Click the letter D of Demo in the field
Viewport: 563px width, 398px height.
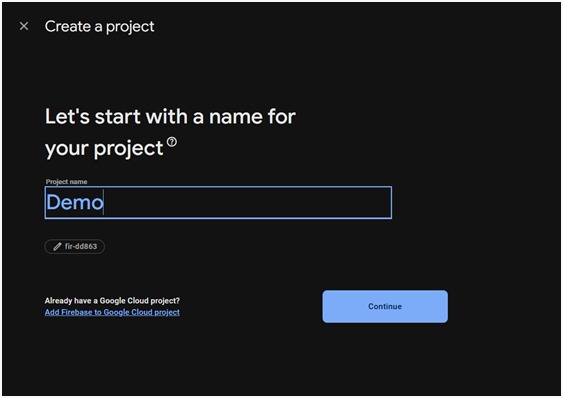[53, 202]
